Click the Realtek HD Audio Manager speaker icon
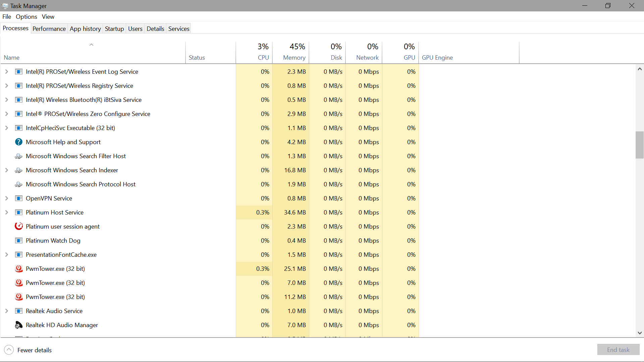Screen dimensions: 644x362 (x=19, y=325)
